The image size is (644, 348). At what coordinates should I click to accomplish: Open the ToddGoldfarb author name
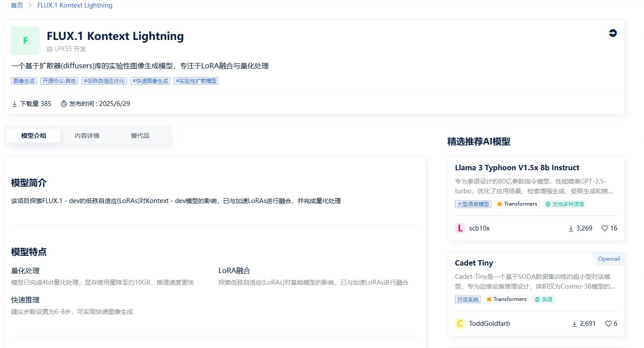click(490, 324)
